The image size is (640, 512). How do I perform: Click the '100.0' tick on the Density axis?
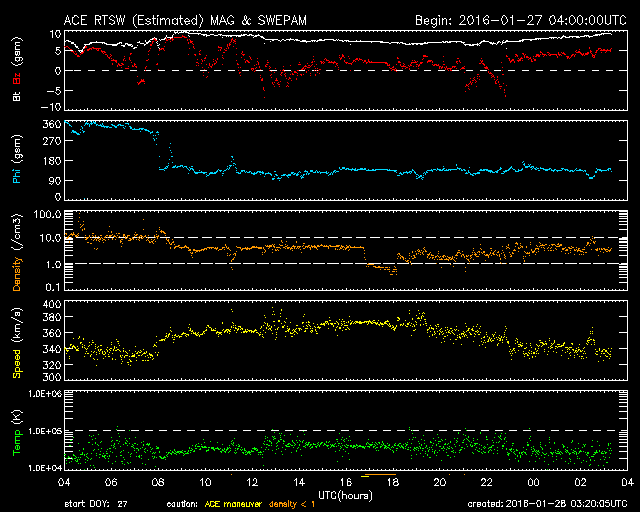click(x=47, y=214)
